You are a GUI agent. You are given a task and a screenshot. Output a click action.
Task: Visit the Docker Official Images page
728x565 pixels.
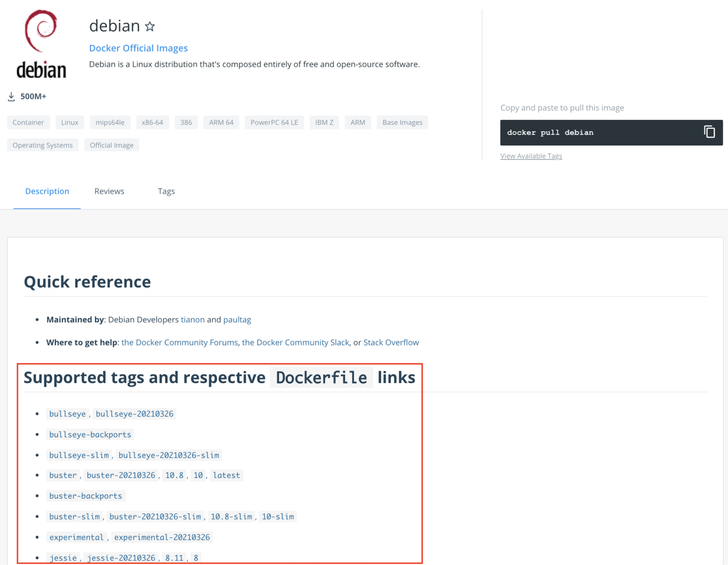click(138, 48)
